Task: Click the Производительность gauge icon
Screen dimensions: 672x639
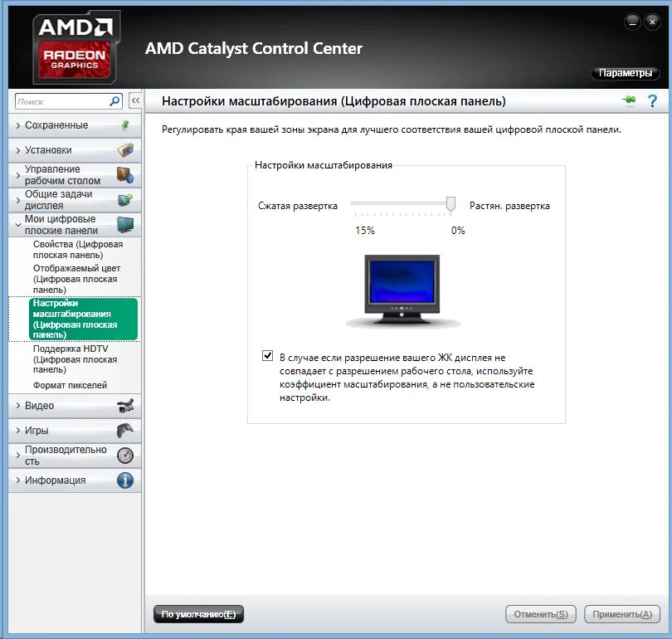Action: [x=125, y=456]
